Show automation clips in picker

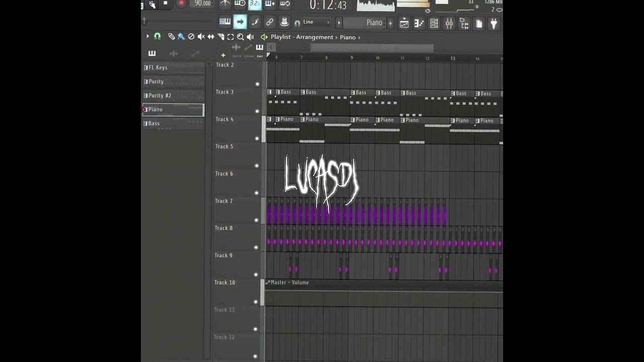click(195, 53)
